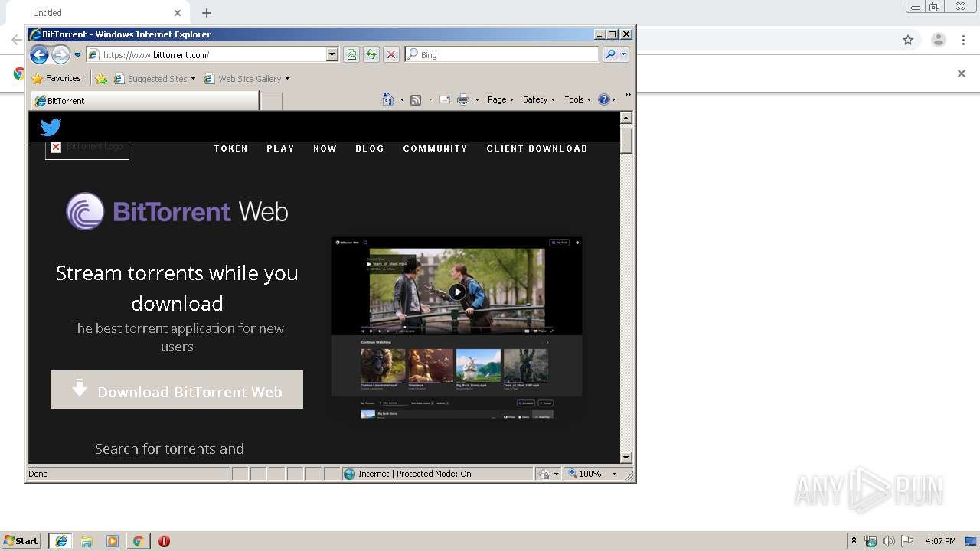This screenshot has height=551, width=980.
Task: Click IE's Forward arrow button
Action: [60, 54]
